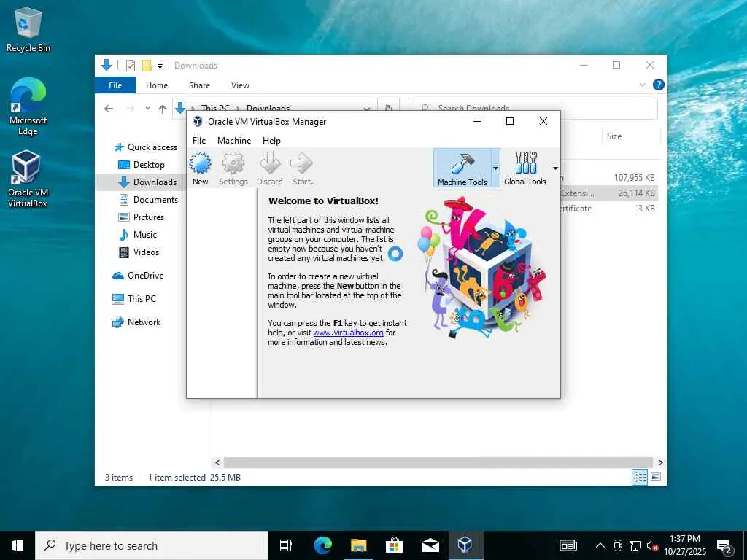Click the 3 KB file size cell
The image size is (747, 560).
point(646,208)
